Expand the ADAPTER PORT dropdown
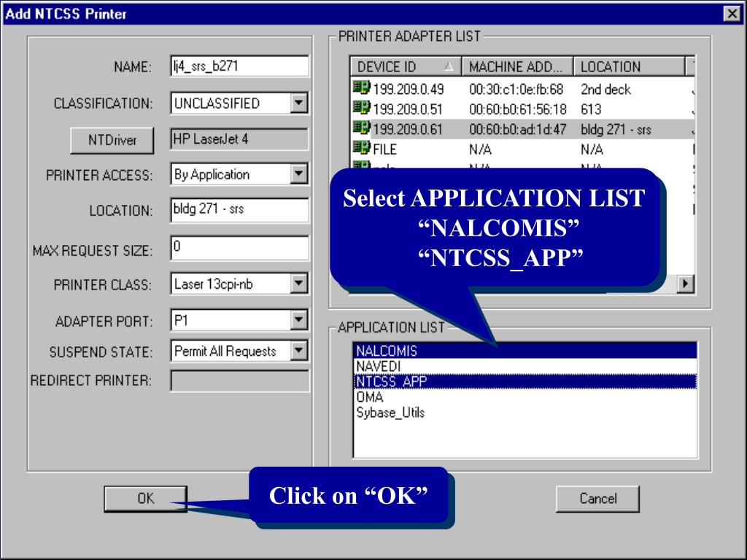The width and height of the screenshot is (747, 560). pos(298,320)
